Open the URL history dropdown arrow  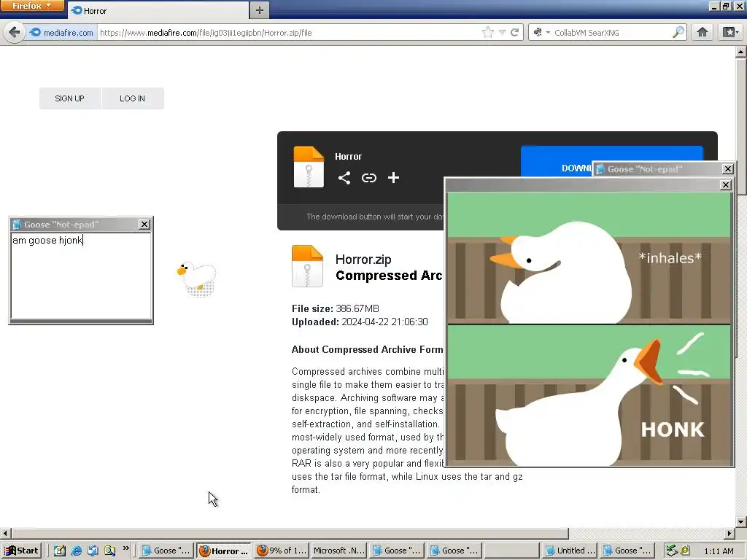[502, 32]
